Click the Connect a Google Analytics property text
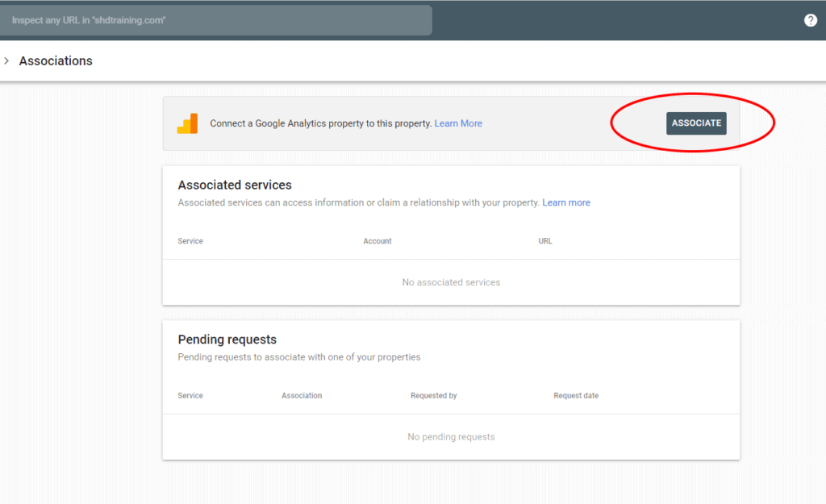This screenshot has width=826, height=504. point(320,123)
